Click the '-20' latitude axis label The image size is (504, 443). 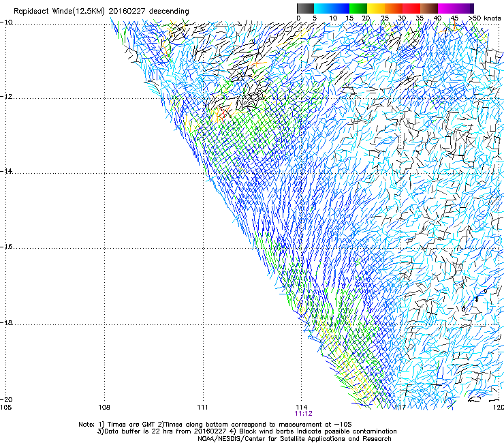coord(7,399)
